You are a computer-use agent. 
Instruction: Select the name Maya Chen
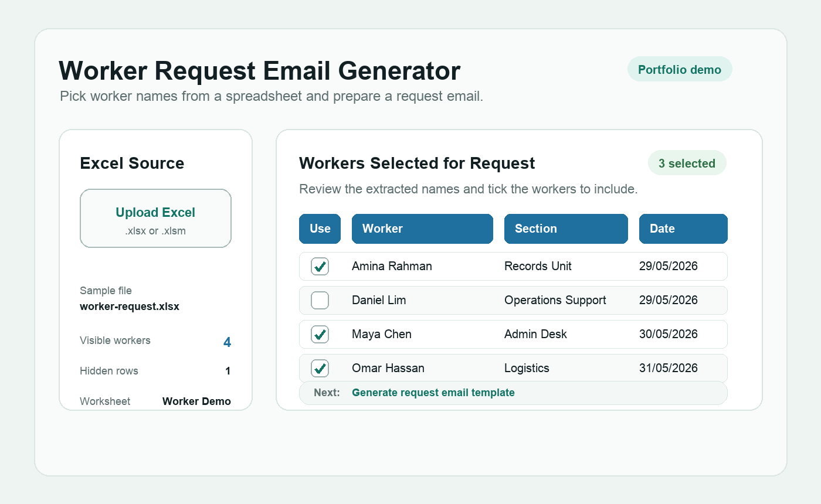(x=382, y=334)
